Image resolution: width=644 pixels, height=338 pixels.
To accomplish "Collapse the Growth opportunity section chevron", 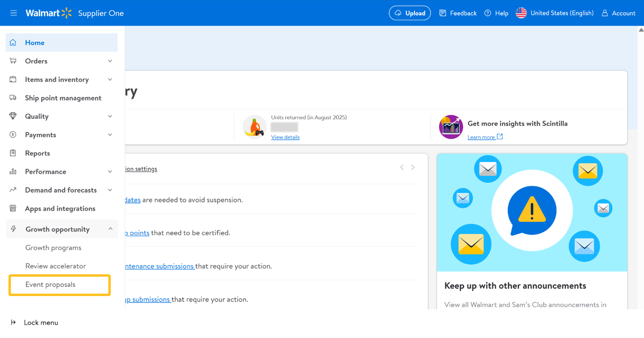I will coord(110,229).
